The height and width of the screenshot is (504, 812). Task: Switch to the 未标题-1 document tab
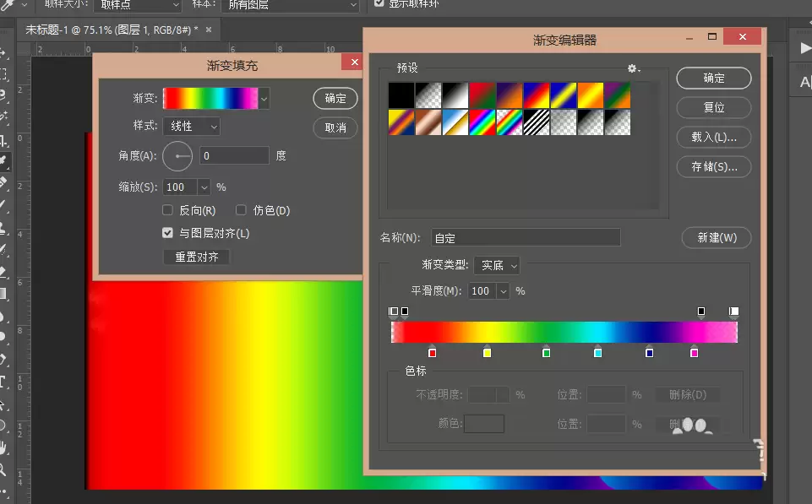click(x=112, y=30)
